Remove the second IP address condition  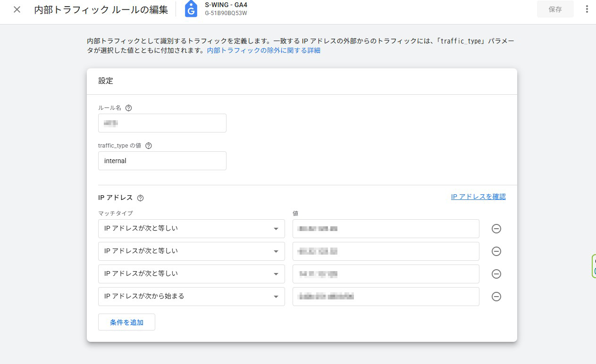click(496, 251)
